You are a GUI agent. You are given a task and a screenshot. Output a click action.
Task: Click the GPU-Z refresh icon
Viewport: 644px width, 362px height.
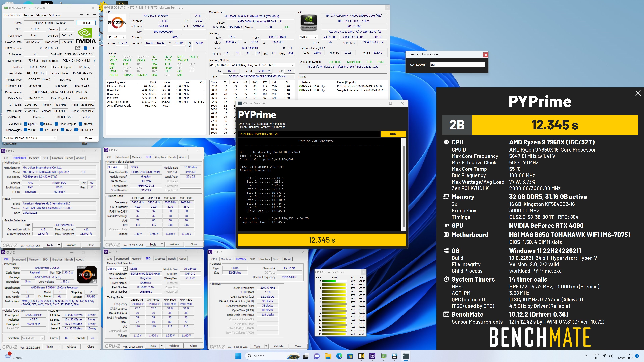[x=88, y=14]
